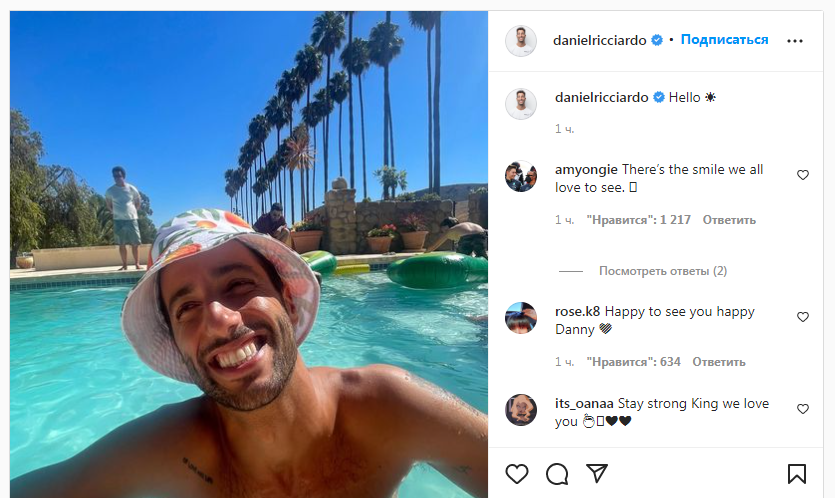Like the its_oanaa comment
This screenshot has width=835, height=498.
click(x=803, y=409)
